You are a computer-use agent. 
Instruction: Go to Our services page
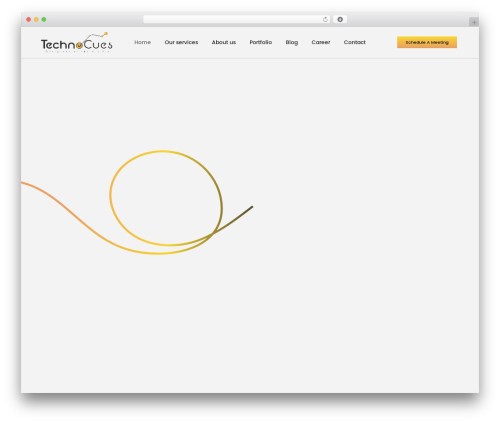pyautogui.click(x=181, y=42)
